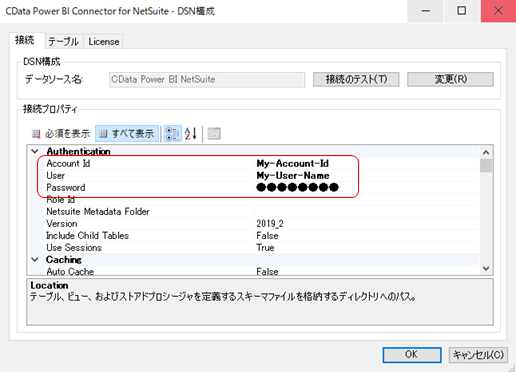This screenshot has width=516, height=372.
Task: Collapse the Authentication category
Action: (x=35, y=151)
